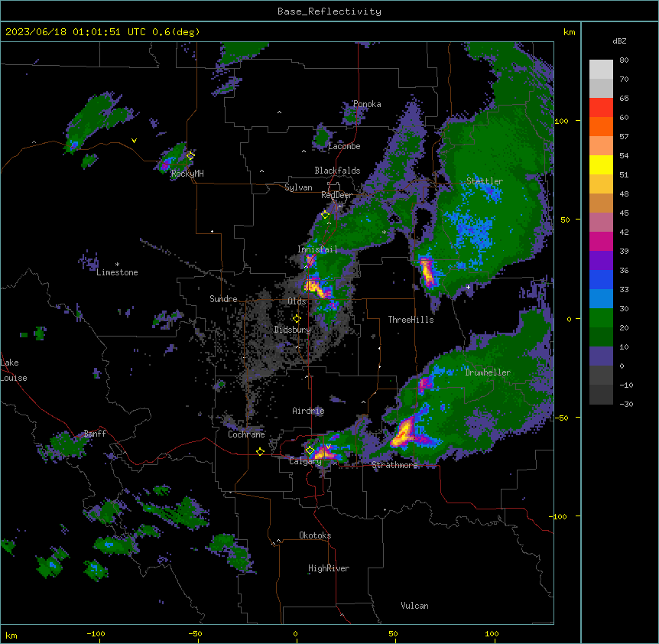Click the yellow diamond marker above Calgary label
659x644 pixels.
tap(310, 450)
